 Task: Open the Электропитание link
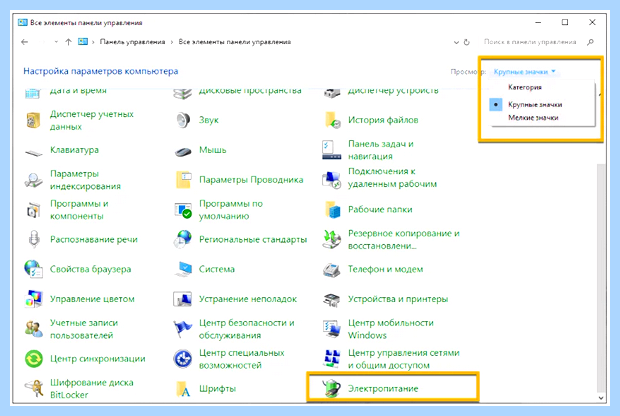click(383, 388)
